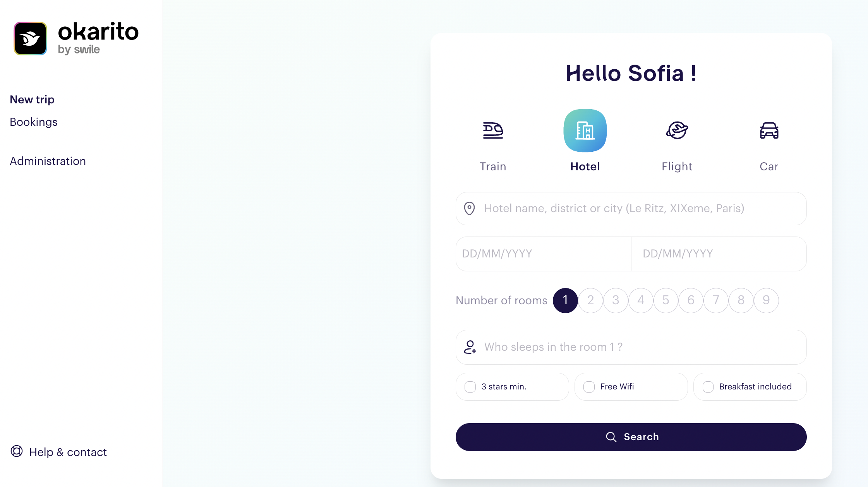
Task: Open the Help & contact lifebuoy icon
Action: 17,451
